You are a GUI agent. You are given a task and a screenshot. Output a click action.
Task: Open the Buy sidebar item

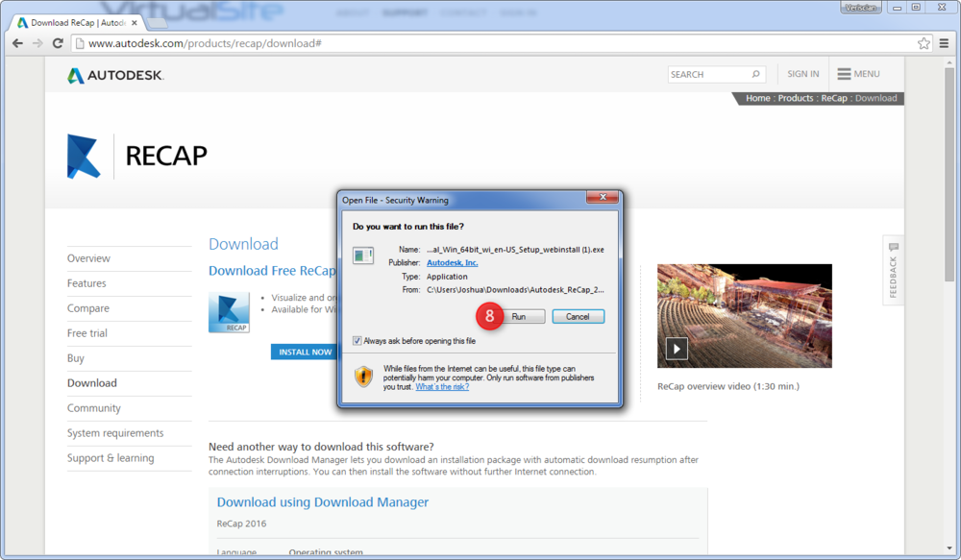point(75,358)
